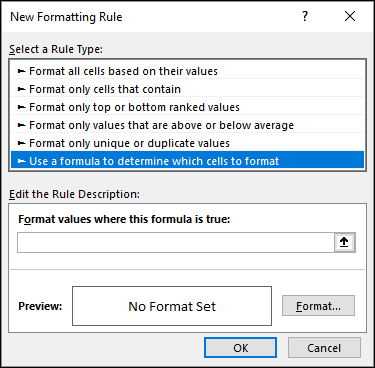Open help with the question mark icon
Screen dimensions: 375x368
click(305, 16)
